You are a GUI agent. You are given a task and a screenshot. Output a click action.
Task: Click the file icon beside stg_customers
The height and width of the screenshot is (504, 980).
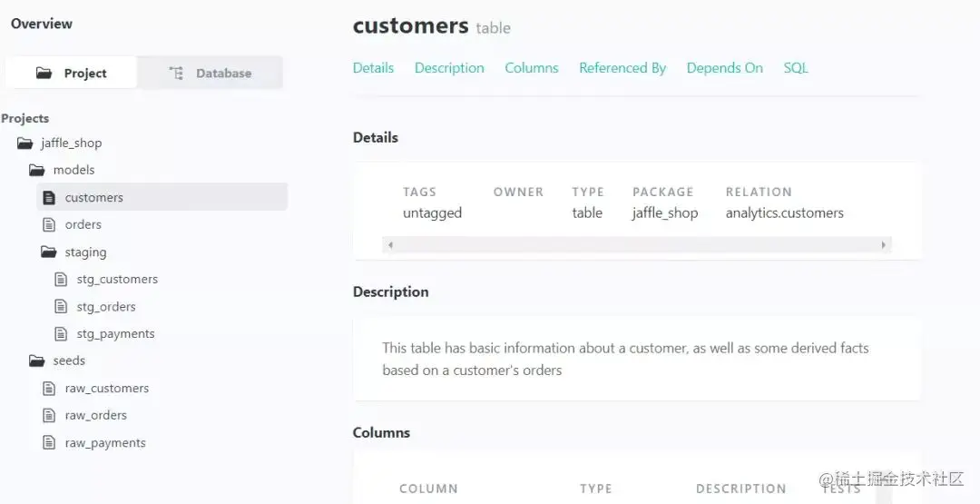click(x=61, y=279)
